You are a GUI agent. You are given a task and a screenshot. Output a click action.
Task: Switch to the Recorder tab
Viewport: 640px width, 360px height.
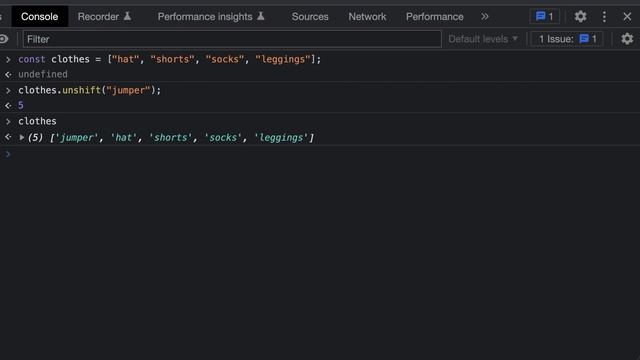[104, 16]
